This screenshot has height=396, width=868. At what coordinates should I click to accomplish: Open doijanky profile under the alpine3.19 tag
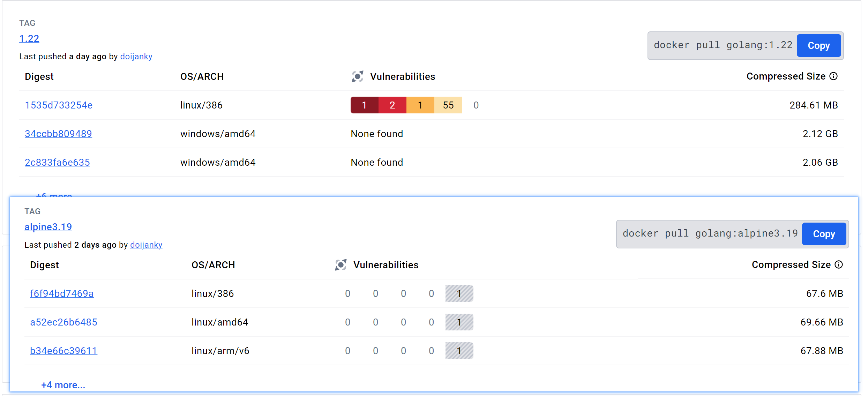tap(146, 245)
